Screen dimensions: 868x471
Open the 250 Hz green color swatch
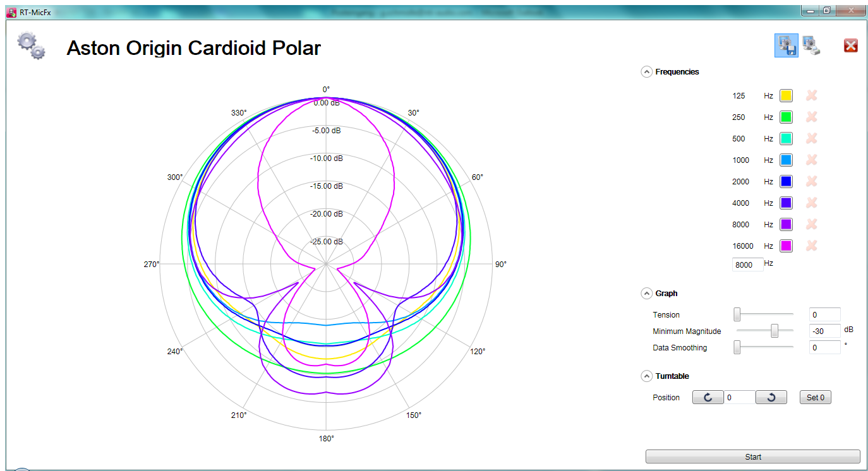786,117
